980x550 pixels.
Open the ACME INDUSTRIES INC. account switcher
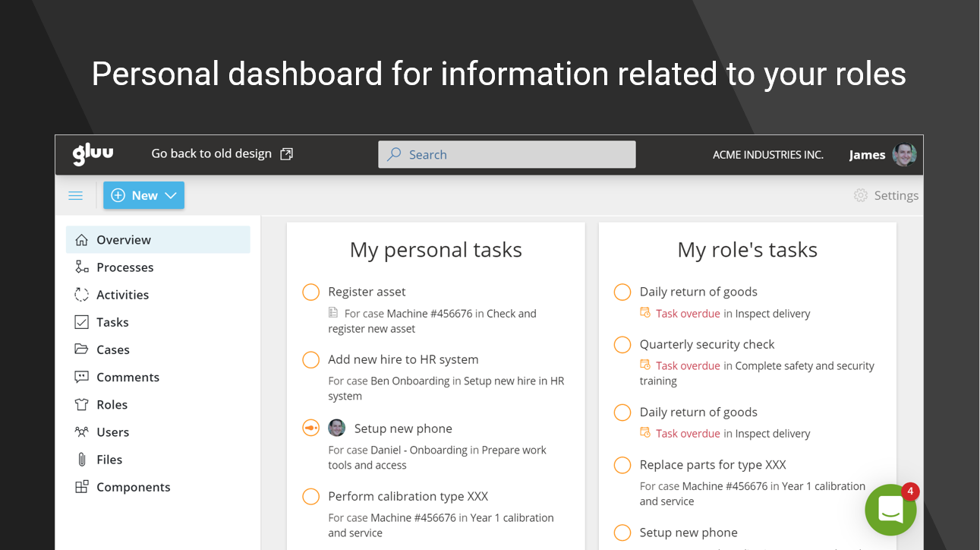click(767, 155)
